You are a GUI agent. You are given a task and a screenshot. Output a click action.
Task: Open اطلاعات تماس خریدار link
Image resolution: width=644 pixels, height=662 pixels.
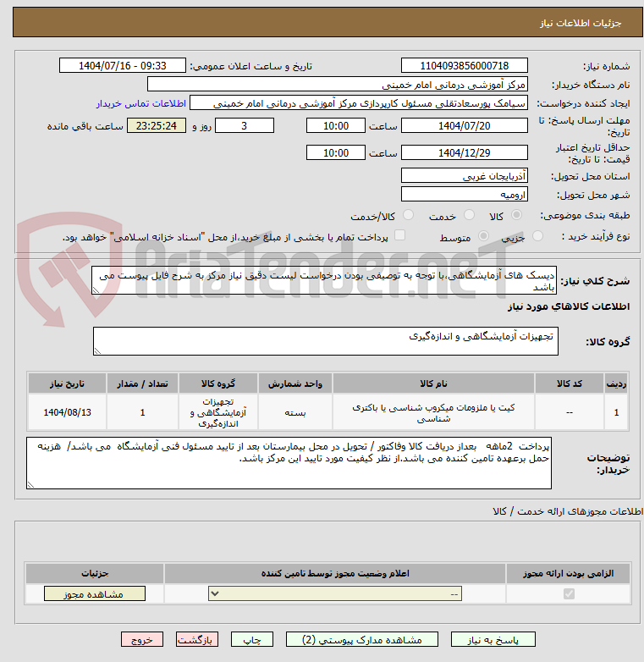tap(141, 103)
